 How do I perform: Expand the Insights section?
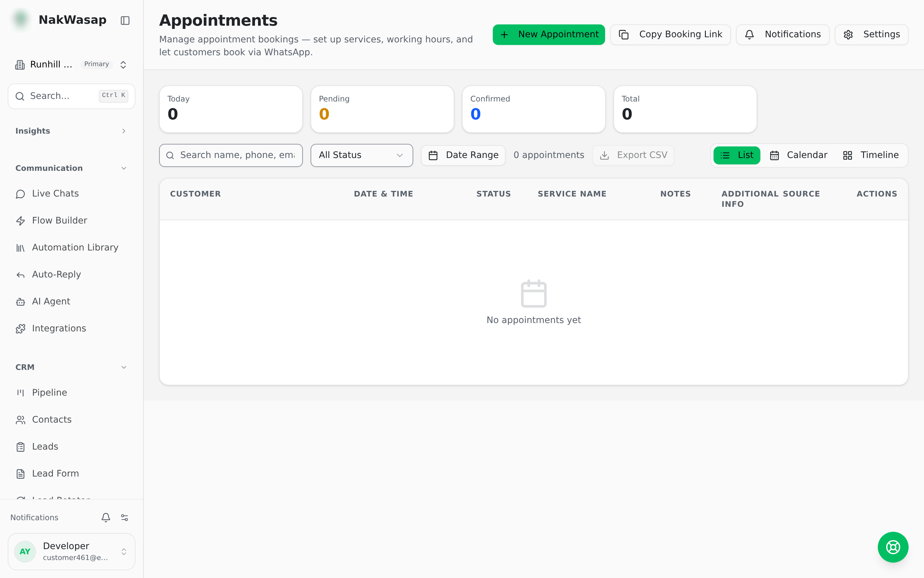tap(72, 131)
